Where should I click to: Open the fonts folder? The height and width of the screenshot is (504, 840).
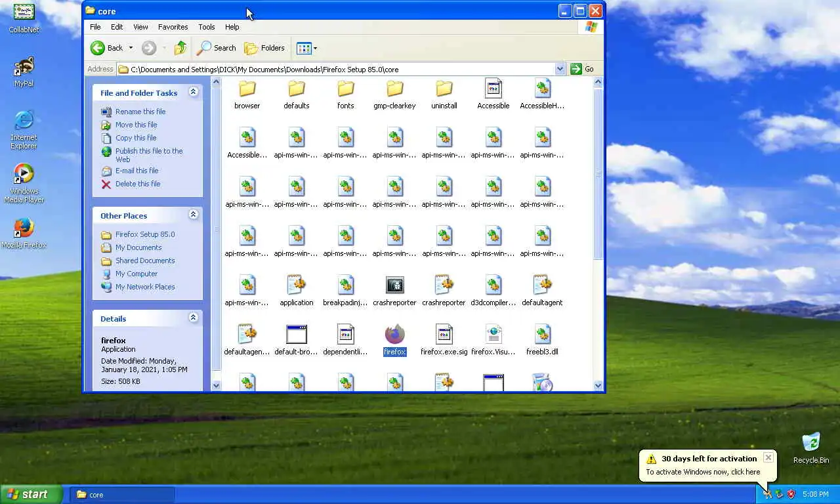[x=345, y=94]
